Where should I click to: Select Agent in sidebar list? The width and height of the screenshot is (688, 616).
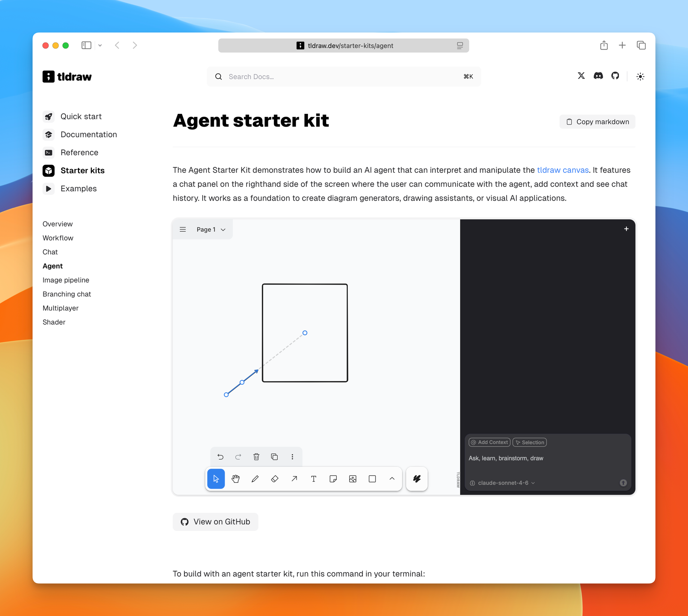[53, 266]
